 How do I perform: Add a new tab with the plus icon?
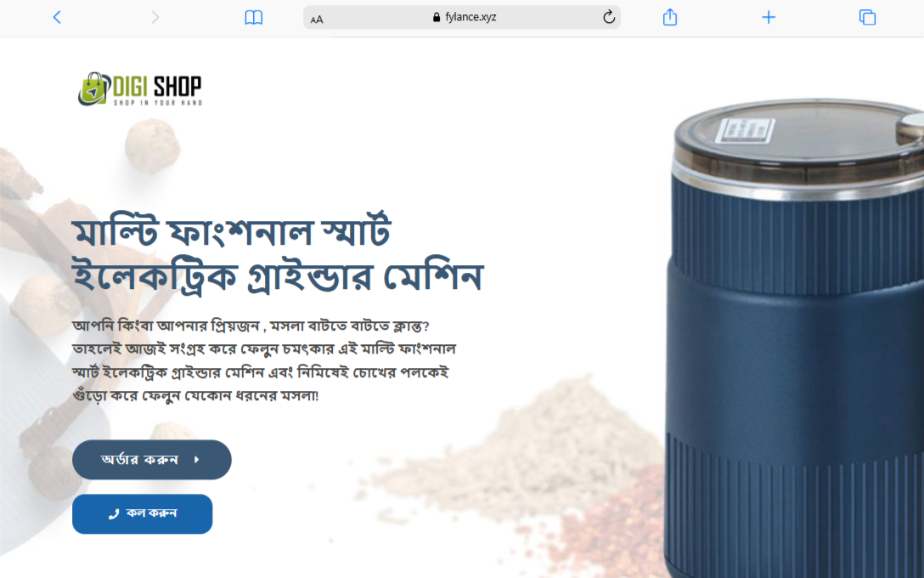(x=769, y=17)
